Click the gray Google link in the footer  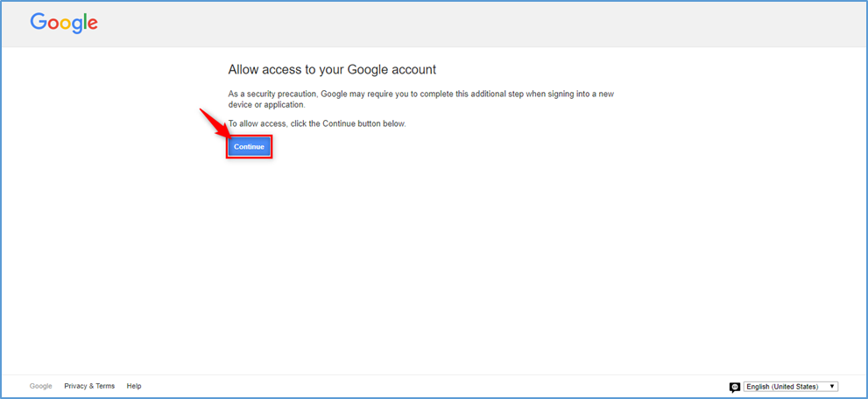coord(41,386)
